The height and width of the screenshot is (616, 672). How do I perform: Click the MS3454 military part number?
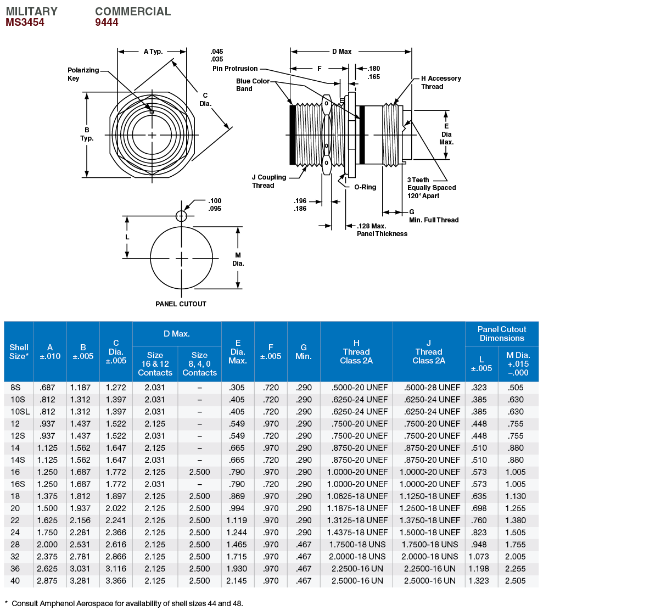pyautogui.click(x=25, y=23)
